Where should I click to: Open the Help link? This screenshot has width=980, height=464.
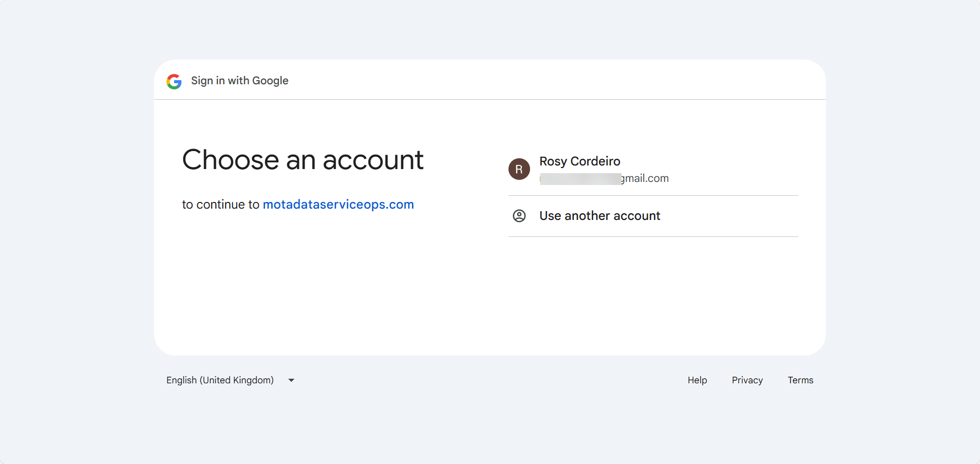click(x=697, y=380)
